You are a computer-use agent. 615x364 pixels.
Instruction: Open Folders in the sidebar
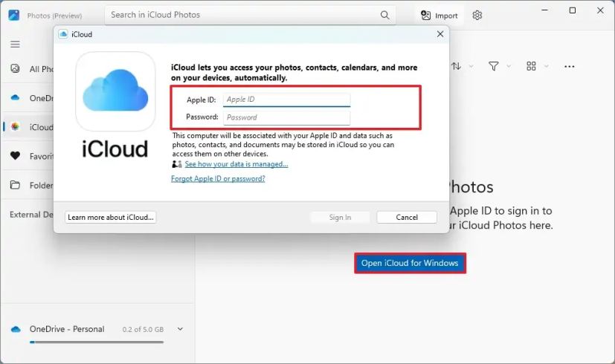[28, 185]
